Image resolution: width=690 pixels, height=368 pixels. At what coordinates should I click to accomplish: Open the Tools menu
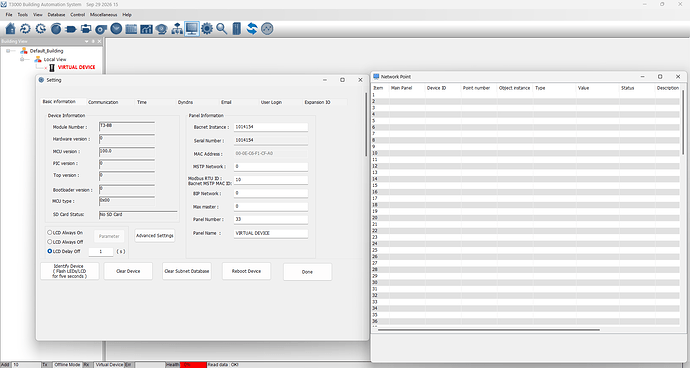click(x=22, y=15)
